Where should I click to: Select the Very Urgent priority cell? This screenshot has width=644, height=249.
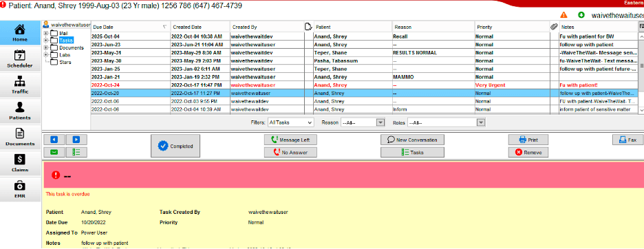point(512,85)
